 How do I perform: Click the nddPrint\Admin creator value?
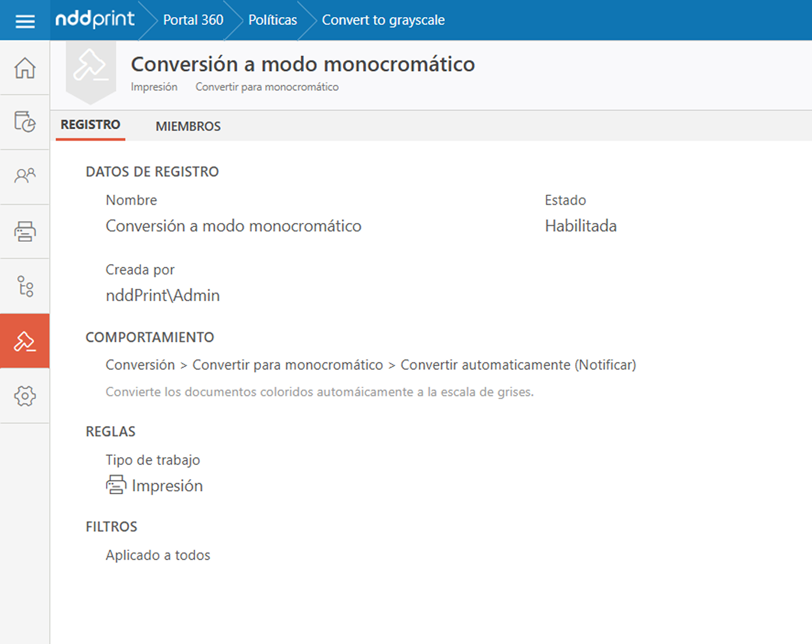pos(163,295)
